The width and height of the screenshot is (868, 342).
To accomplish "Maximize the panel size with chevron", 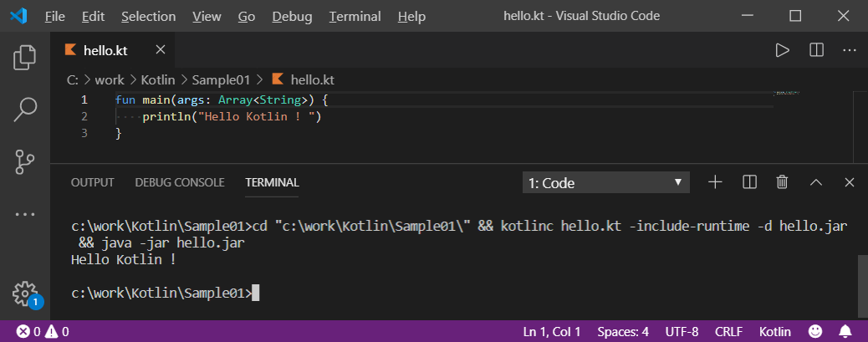I will point(816,182).
